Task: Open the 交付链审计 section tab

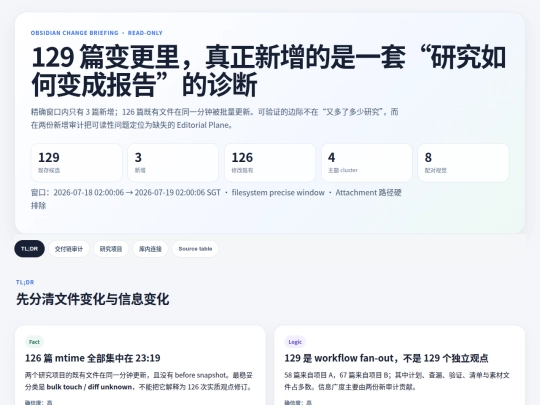Action: [69, 249]
